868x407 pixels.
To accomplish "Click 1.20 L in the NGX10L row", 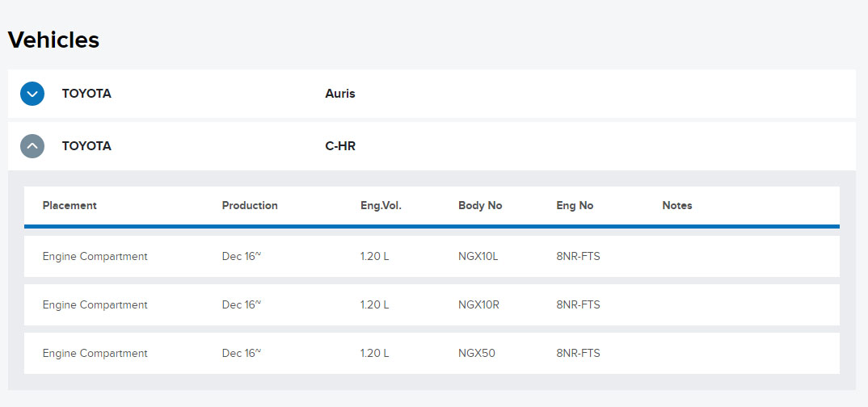I will click(x=375, y=257).
